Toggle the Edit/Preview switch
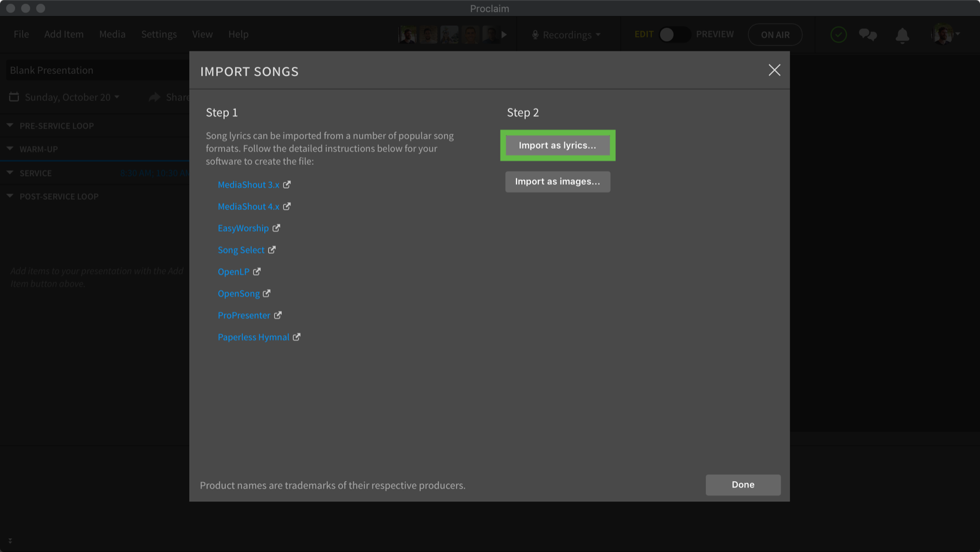This screenshot has height=552, width=980. 674,35
